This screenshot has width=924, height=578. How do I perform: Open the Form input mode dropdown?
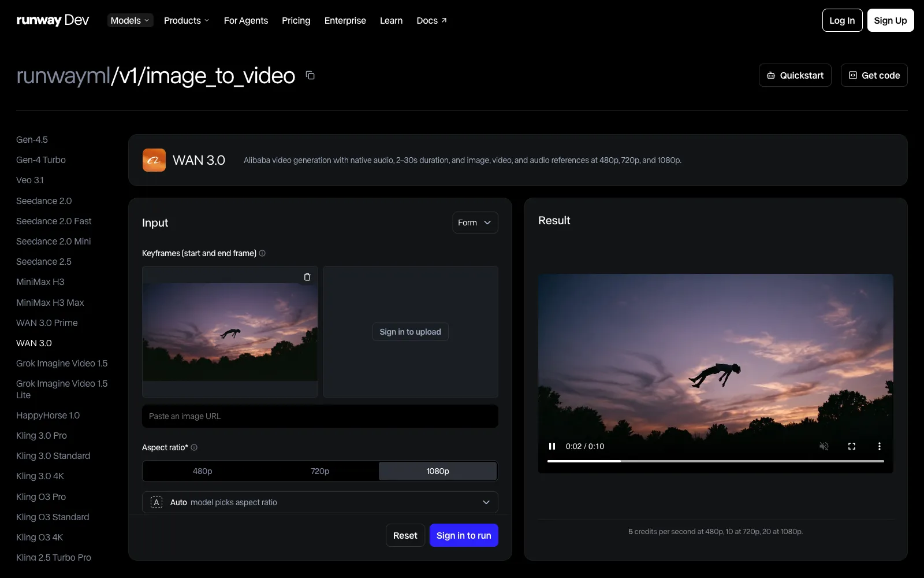tap(475, 223)
